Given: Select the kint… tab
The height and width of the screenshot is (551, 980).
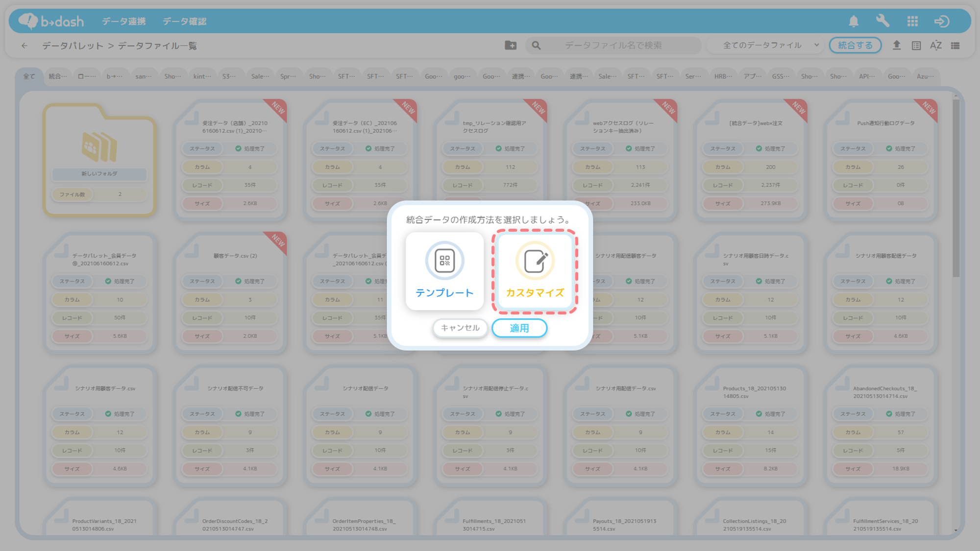Looking at the screenshot, I should pyautogui.click(x=202, y=76).
